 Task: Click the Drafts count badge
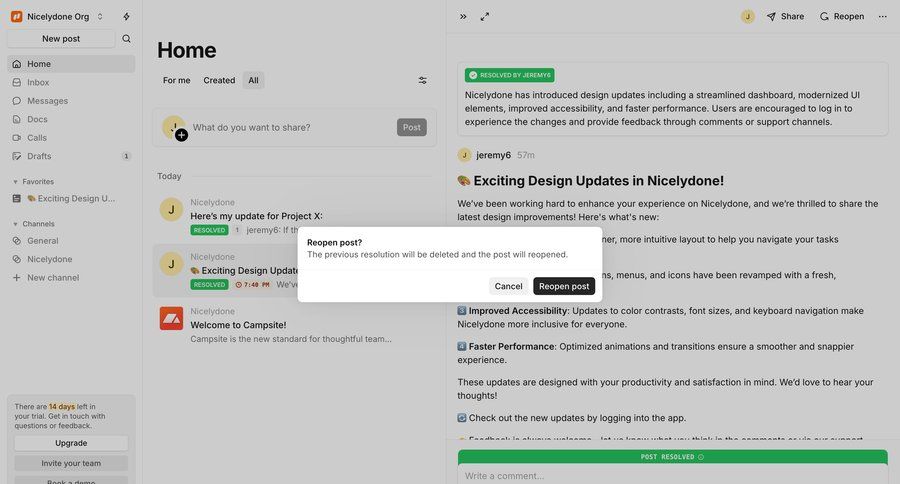pos(126,156)
